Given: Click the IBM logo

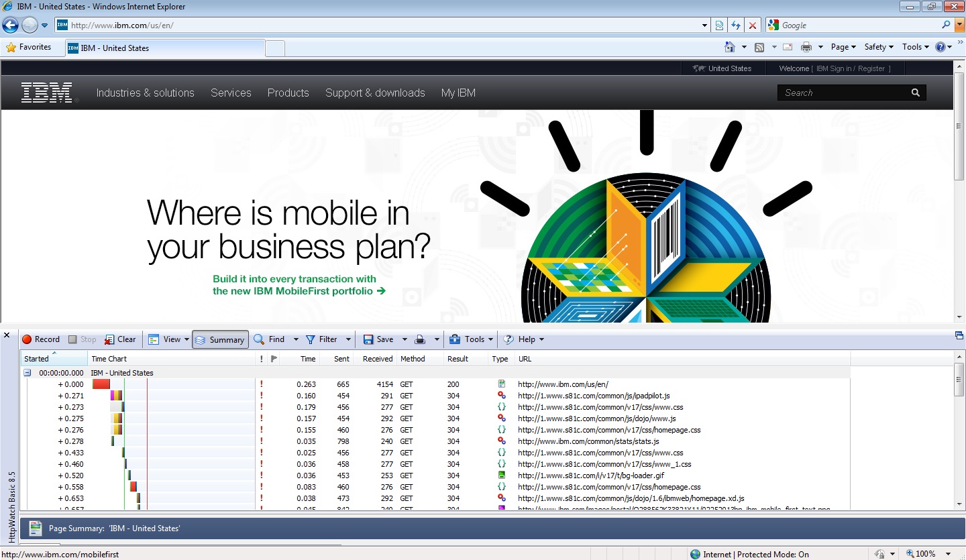Looking at the screenshot, I should click(x=48, y=93).
